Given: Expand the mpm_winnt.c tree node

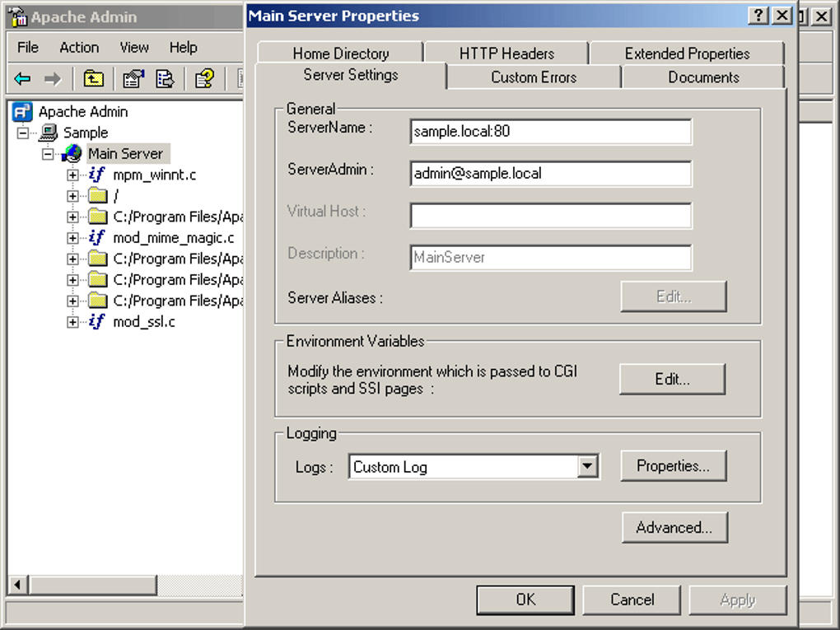Looking at the screenshot, I should tap(73, 175).
